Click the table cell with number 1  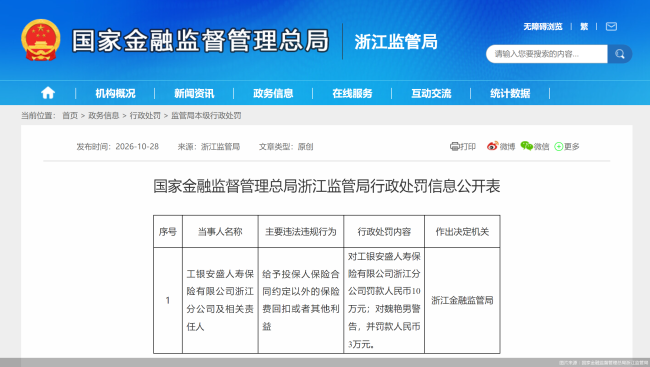point(168,300)
